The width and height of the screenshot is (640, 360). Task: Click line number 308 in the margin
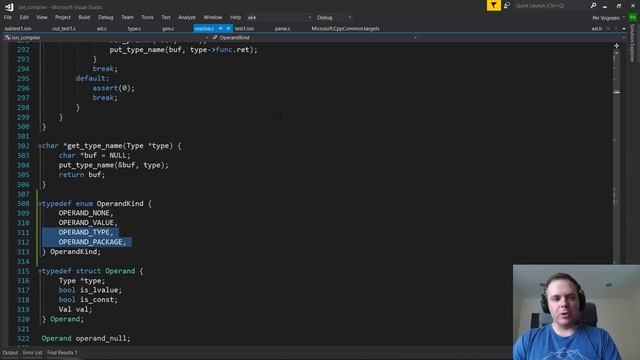23,204
